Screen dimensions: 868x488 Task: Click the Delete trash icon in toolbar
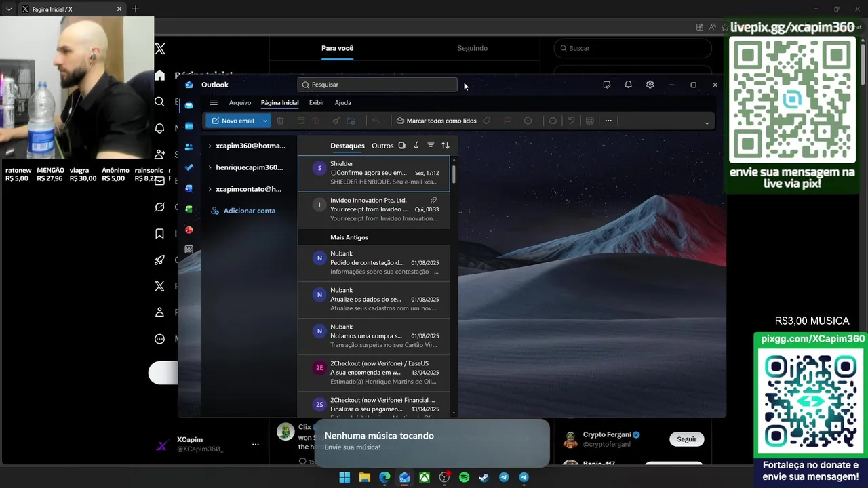(280, 121)
